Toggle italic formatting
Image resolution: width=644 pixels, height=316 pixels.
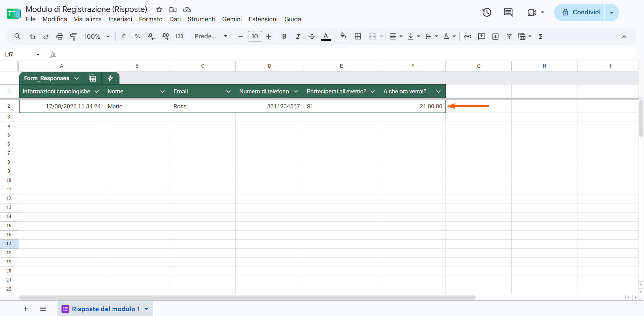point(298,36)
